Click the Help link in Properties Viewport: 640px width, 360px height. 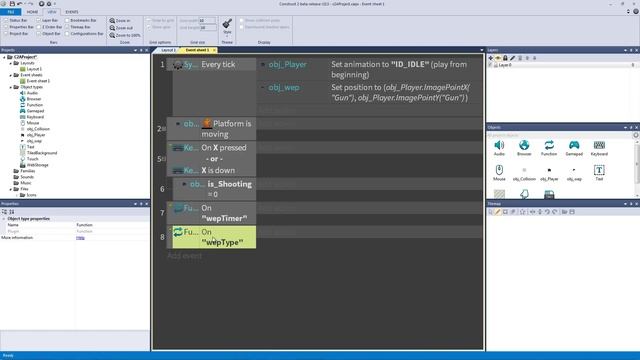click(80, 238)
